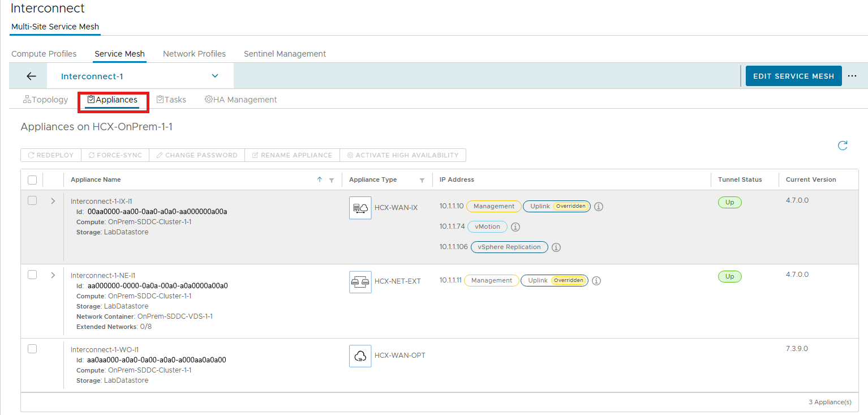The image size is (868, 415).
Task: Check the Interconnect-1-IX-I1 row checkbox
Action: 32,200
